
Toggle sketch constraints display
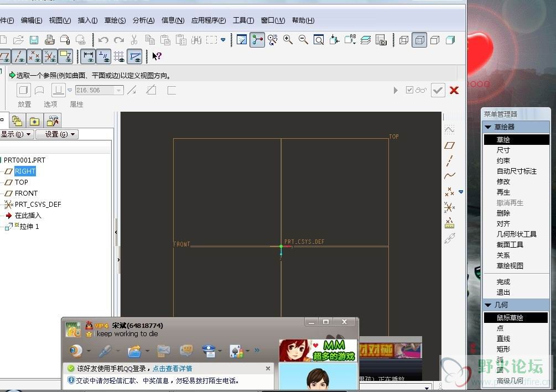pyautogui.click(x=103, y=56)
